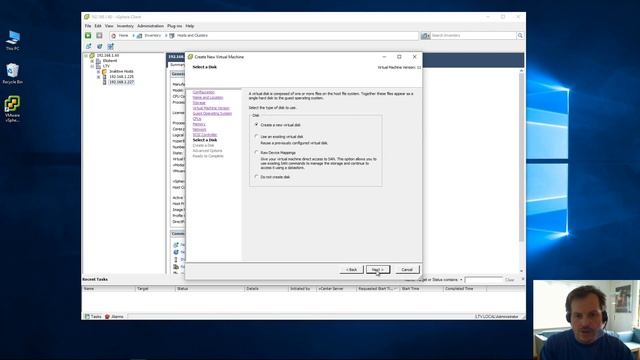Open the File menu
Screen dimensions: 640x360
(x=88, y=26)
